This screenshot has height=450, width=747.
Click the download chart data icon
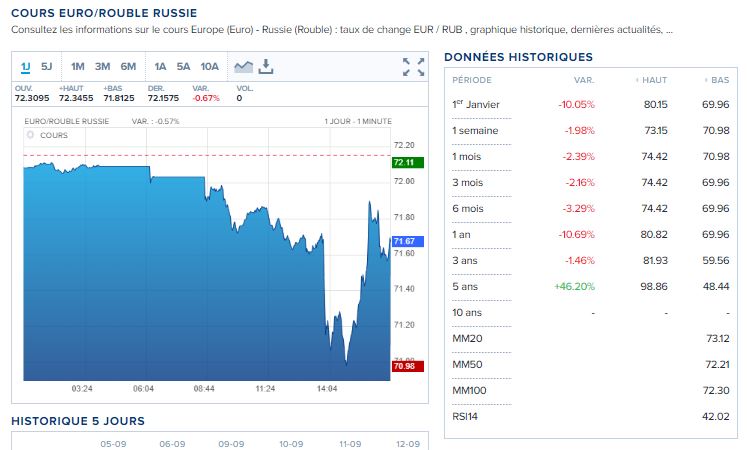pos(266,67)
